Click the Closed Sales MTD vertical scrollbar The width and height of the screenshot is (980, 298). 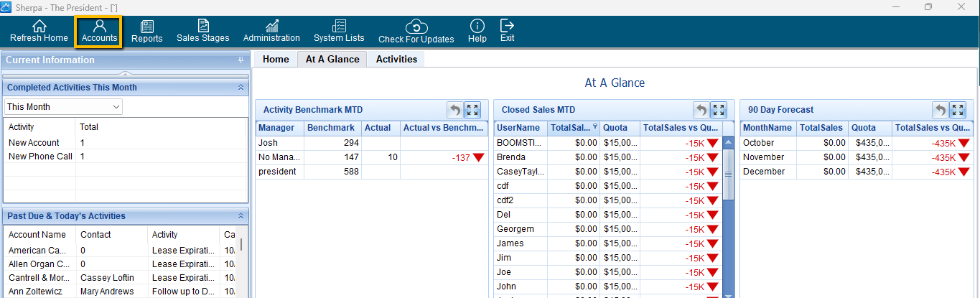pos(728,215)
